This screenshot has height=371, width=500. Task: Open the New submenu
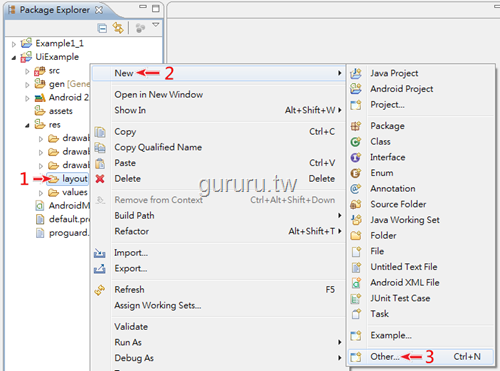219,73
